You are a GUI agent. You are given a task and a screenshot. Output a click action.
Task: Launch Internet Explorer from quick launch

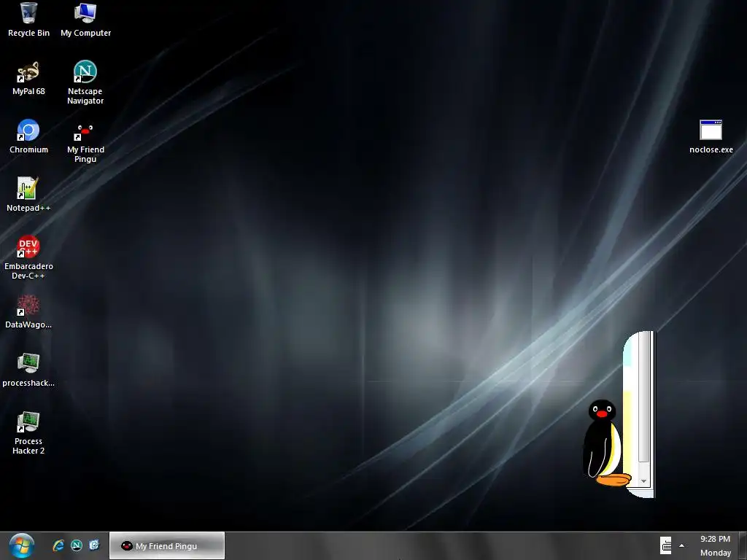(x=58, y=545)
